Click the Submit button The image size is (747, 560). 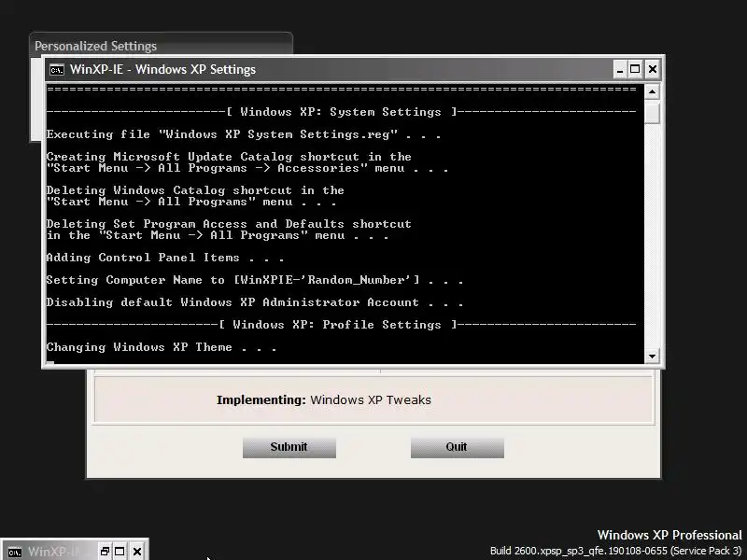(289, 448)
